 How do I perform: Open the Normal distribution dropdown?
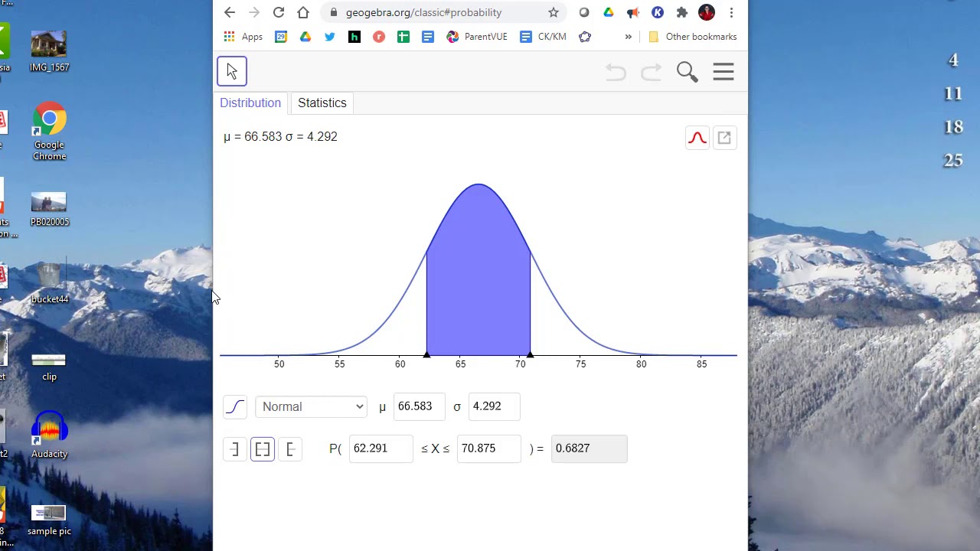[312, 406]
